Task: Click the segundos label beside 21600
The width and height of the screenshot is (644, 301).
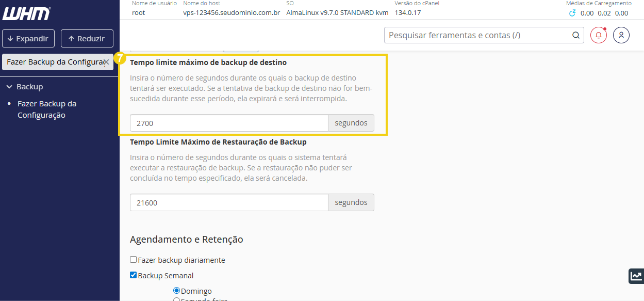Action: click(x=351, y=202)
